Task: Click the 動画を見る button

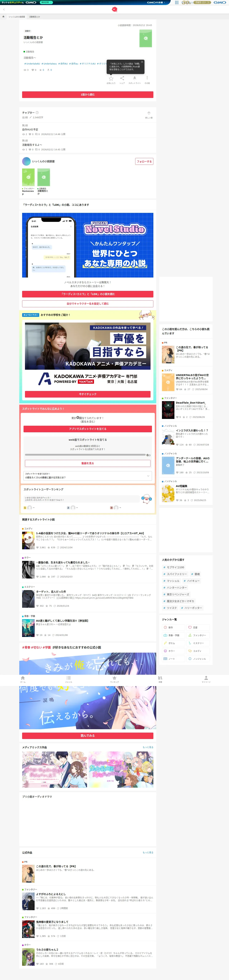Action: tap(88, 463)
